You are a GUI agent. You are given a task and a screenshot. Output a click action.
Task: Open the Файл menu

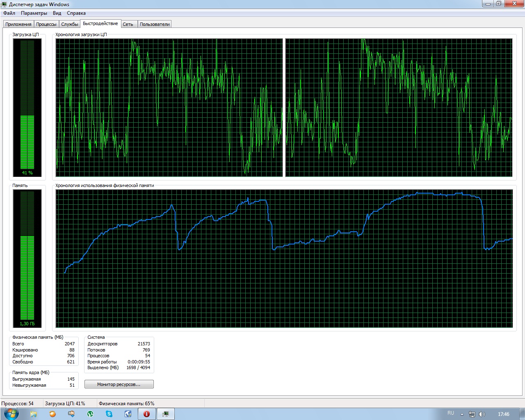point(9,13)
